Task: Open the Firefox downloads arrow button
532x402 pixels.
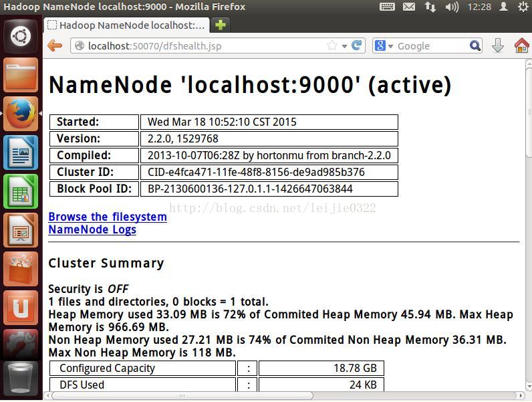Action: 498,45
